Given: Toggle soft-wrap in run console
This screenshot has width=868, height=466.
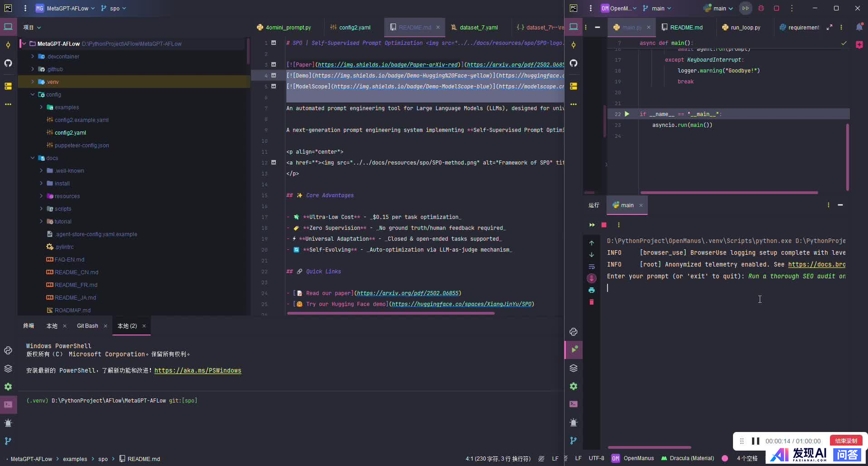Looking at the screenshot, I should pyautogui.click(x=592, y=267).
